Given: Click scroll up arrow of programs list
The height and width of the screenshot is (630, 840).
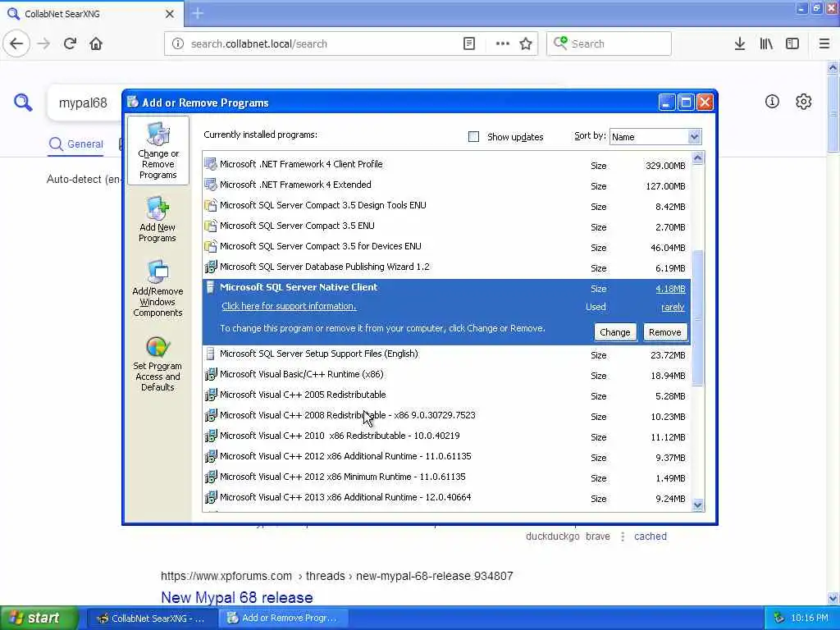Looking at the screenshot, I should pos(697,158).
